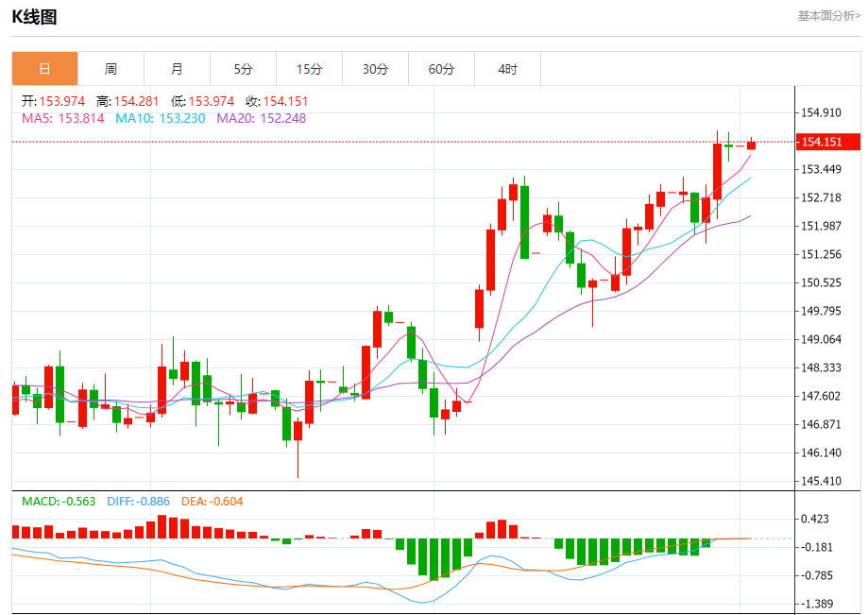The height and width of the screenshot is (615, 868).
Task: Select the 日 daily chart tab
Action: click(x=44, y=69)
